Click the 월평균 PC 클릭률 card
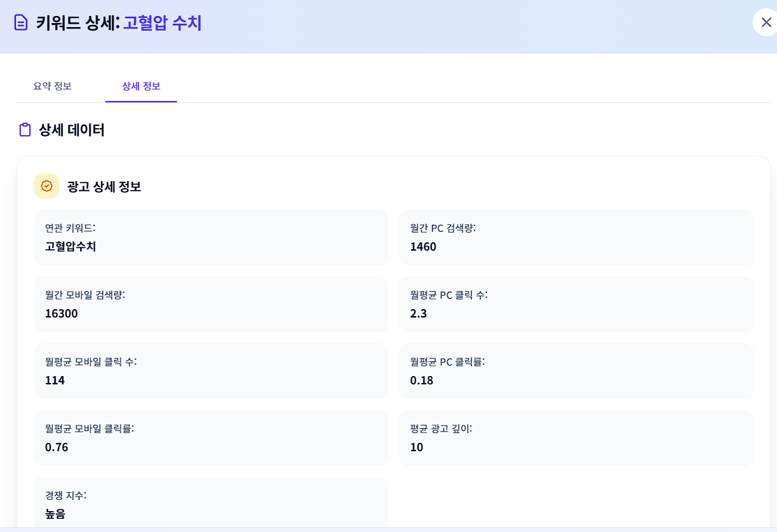This screenshot has height=532, width=777. point(576,371)
